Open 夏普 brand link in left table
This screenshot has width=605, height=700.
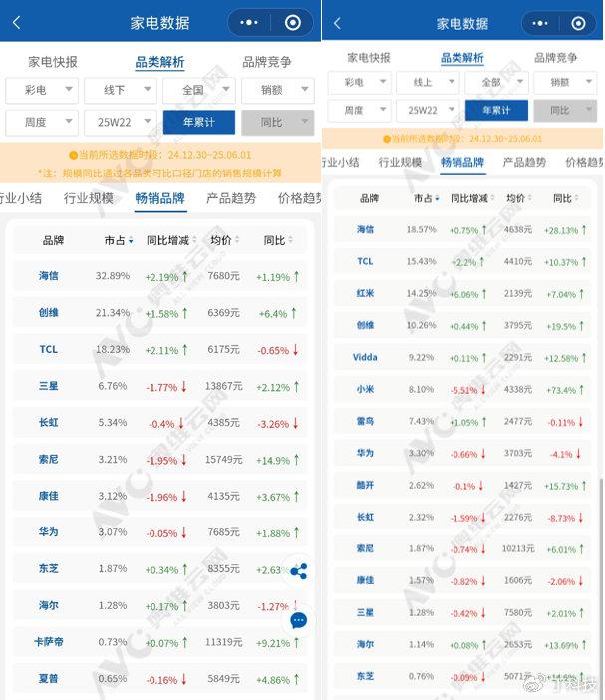[x=48, y=679]
